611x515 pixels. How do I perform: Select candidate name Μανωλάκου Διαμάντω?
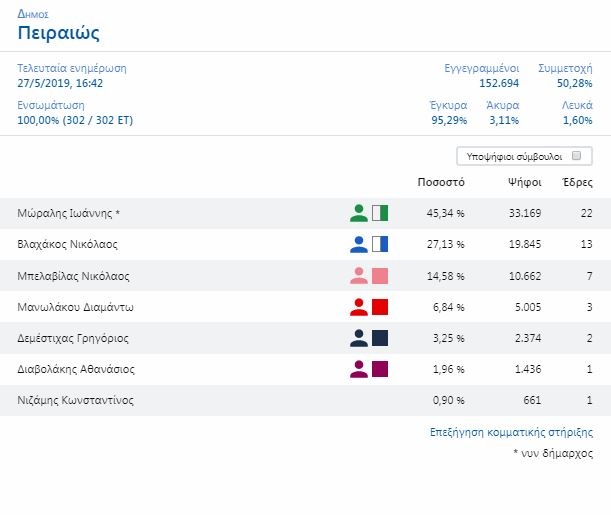(75, 307)
